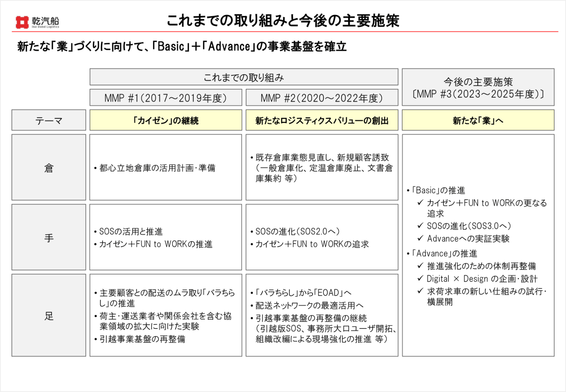This screenshot has width=566, height=392.
Task: Select SOSの進化(SOS3.0へ) check item
Action: click(x=464, y=226)
